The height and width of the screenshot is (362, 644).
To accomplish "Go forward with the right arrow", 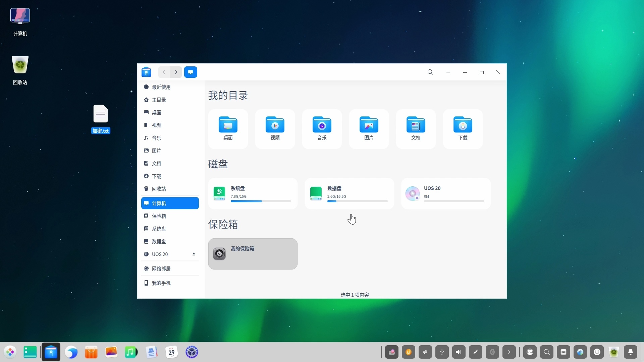I will point(176,72).
